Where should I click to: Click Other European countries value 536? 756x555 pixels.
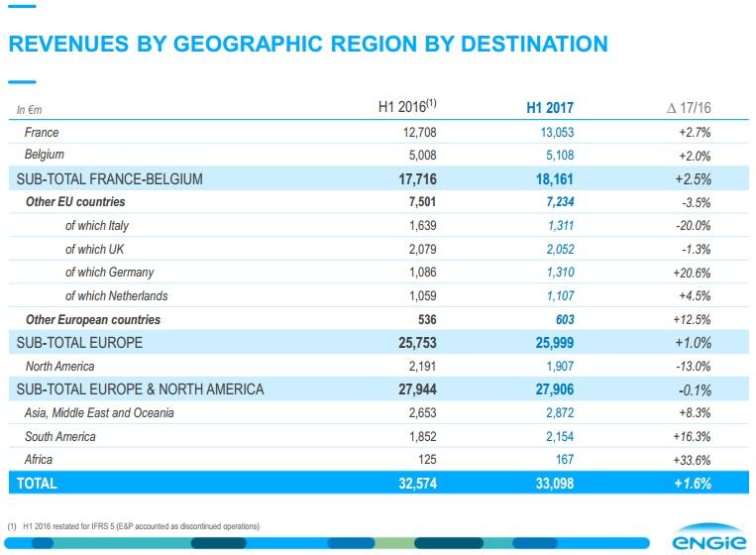pos(427,320)
